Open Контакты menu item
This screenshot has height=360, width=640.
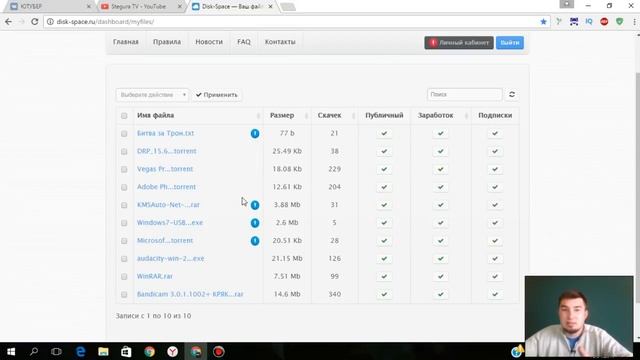click(x=280, y=42)
